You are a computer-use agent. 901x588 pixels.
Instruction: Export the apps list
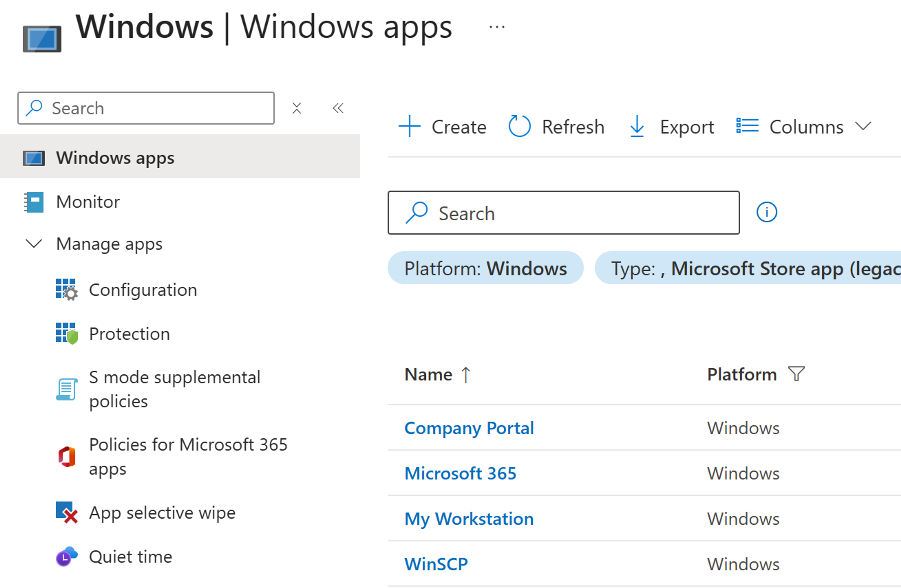(x=672, y=127)
